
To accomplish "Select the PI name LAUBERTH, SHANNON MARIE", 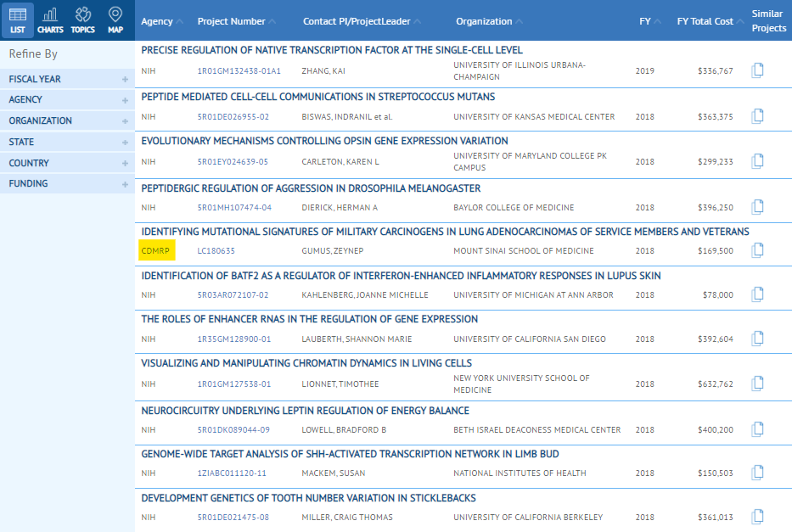I will [x=357, y=339].
